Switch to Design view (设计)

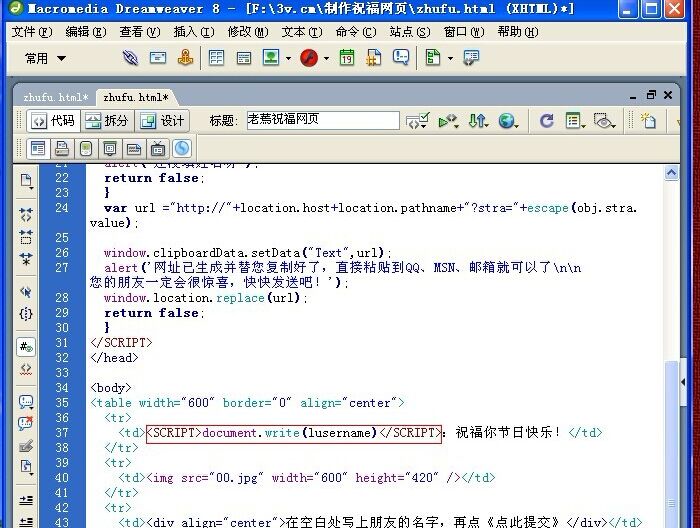point(162,121)
